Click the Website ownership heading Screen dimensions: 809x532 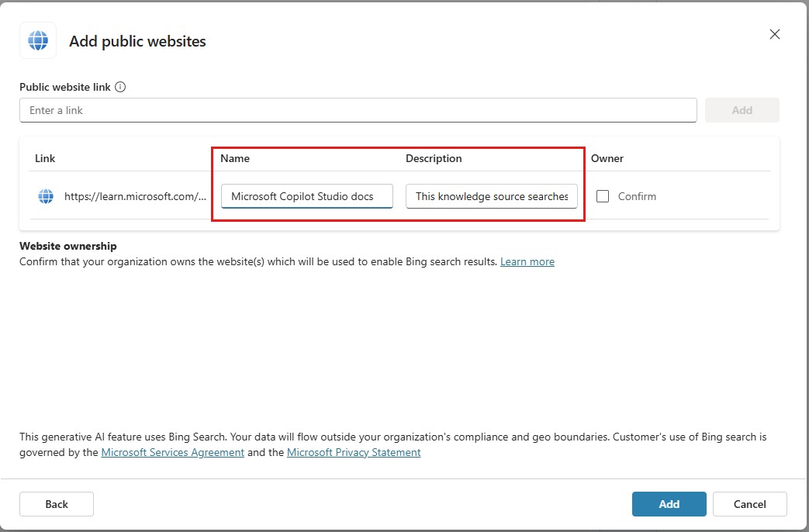point(68,246)
